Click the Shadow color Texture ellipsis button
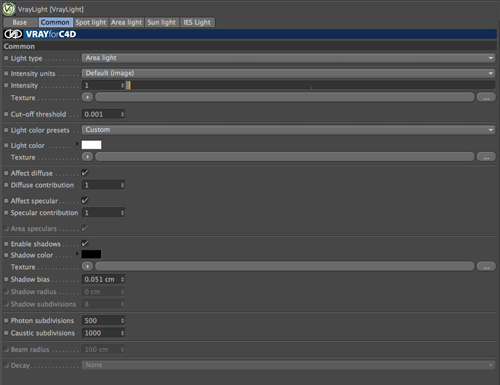Viewport: 500px width, 385px height. coord(486,266)
